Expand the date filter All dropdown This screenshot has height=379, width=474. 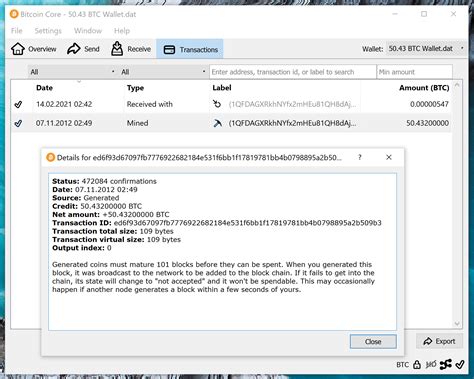[72, 72]
